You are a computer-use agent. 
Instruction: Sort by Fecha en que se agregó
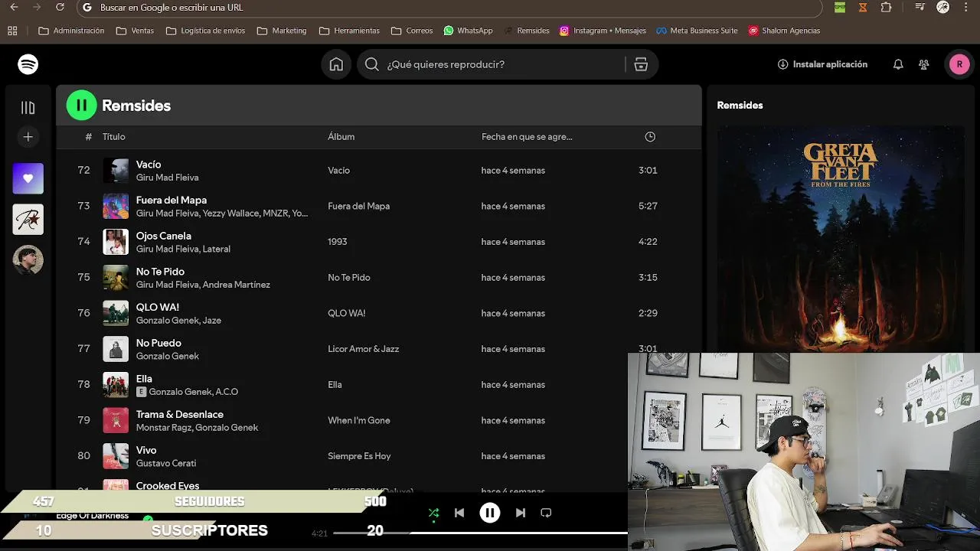point(527,137)
